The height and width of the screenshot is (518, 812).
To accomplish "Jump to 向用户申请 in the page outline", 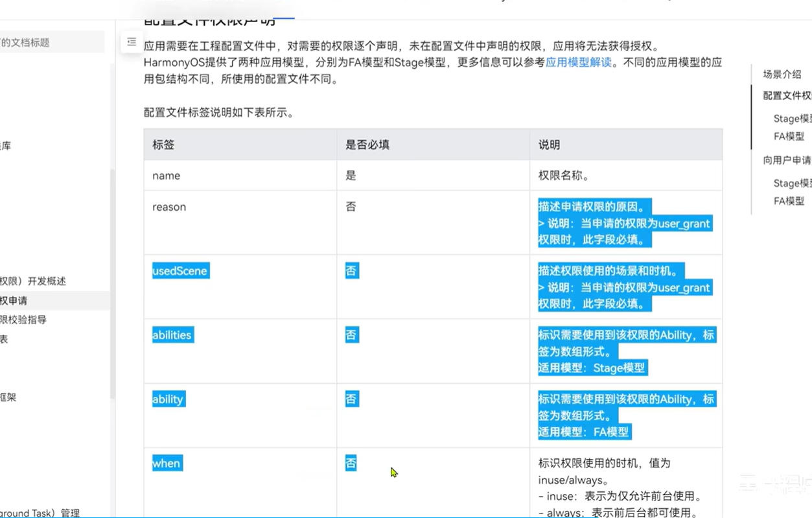I will tap(787, 160).
